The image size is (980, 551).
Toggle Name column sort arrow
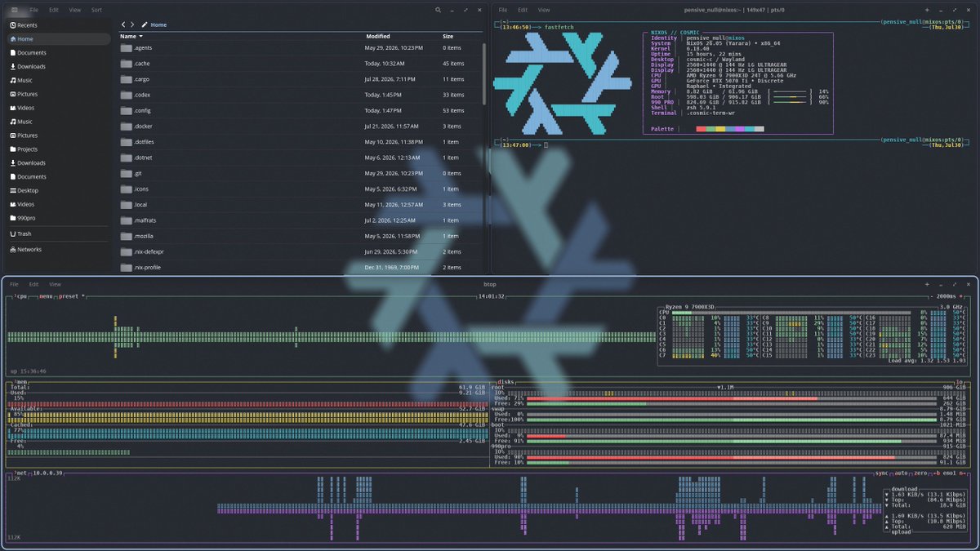coord(140,36)
